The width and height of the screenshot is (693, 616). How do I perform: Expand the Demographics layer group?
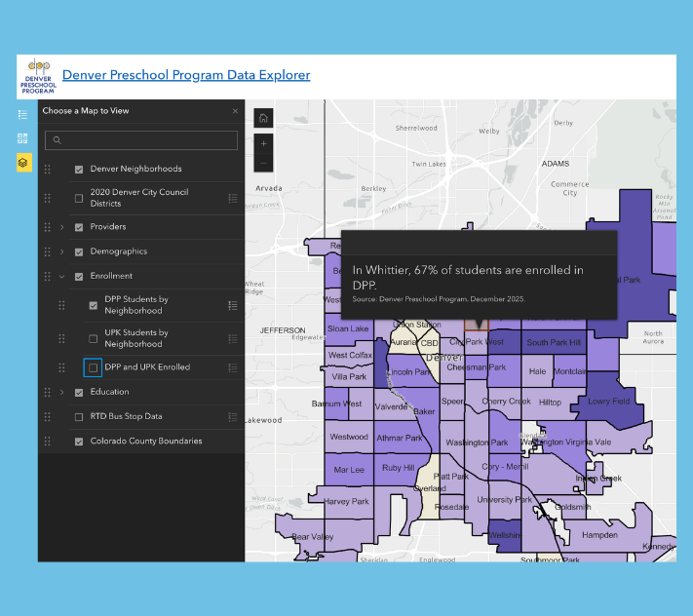coord(61,251)
